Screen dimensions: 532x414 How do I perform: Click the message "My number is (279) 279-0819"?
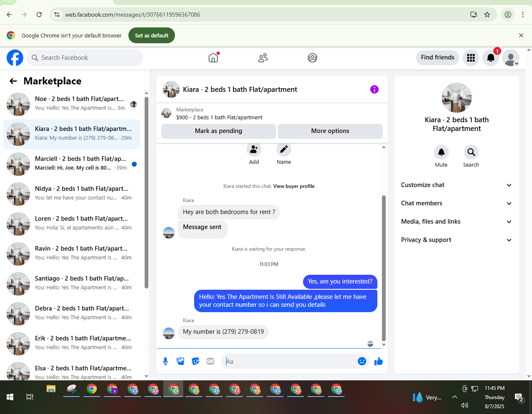coord(223,332)
